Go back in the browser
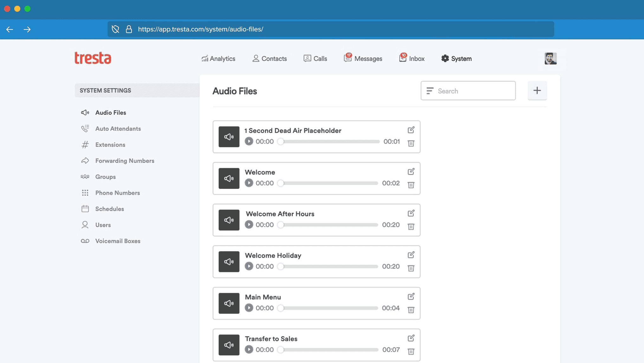 [10, 30]
